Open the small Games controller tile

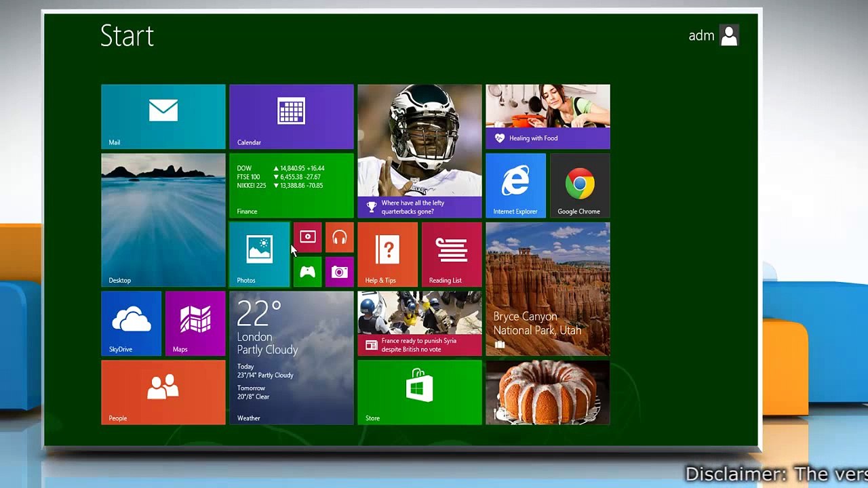(307, 272)
